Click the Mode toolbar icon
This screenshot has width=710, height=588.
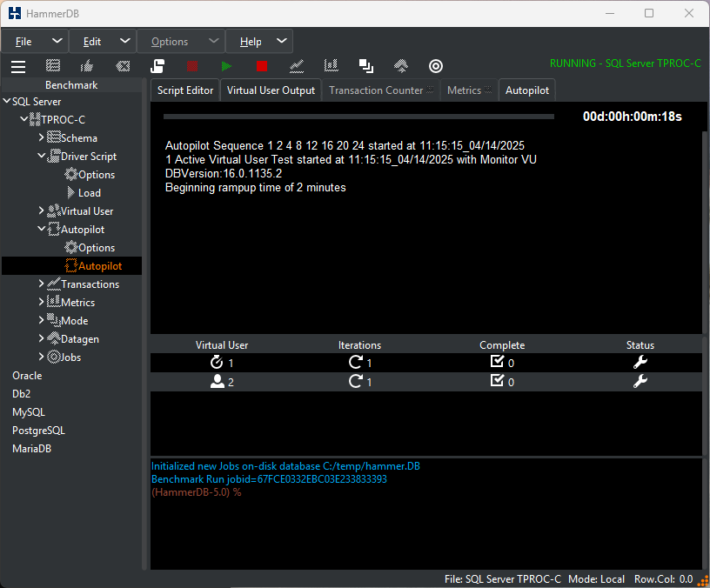[365, 66]
